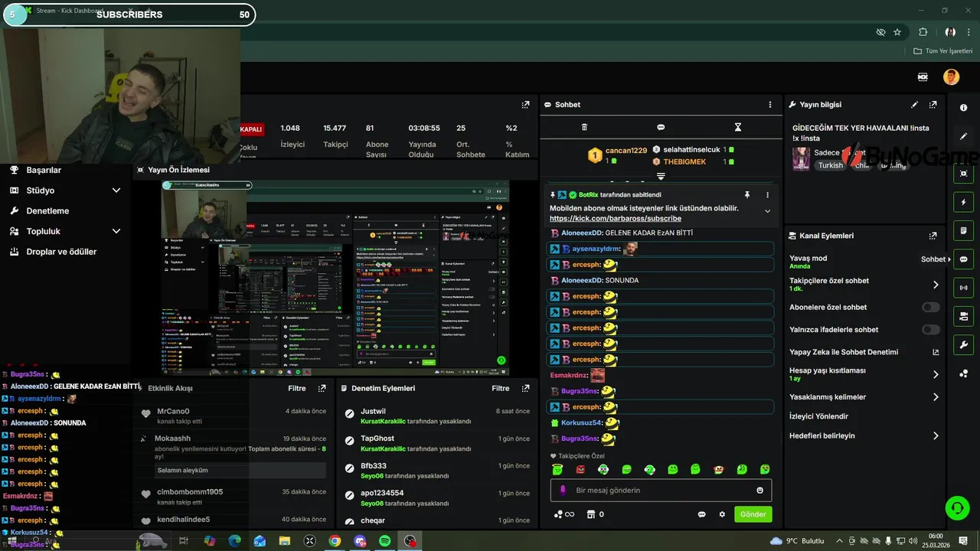Open the emoji picker in message box
980x551 pixels.
click(x=760, y=491)
